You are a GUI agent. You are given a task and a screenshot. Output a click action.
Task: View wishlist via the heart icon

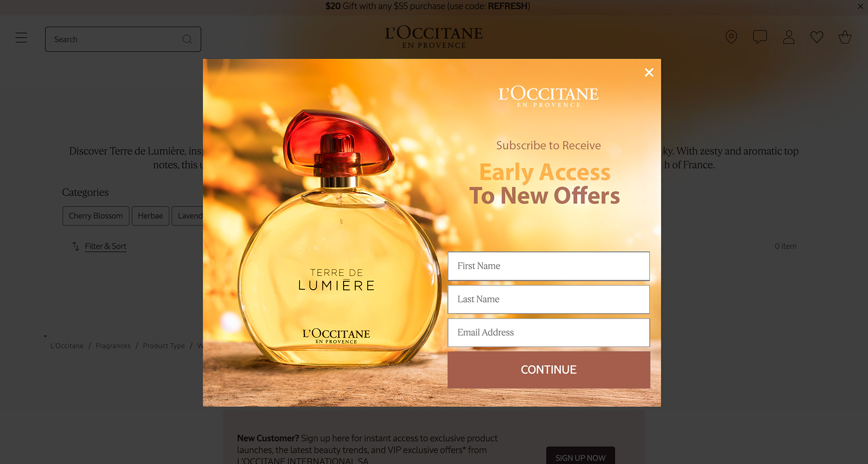pos(816,37)
